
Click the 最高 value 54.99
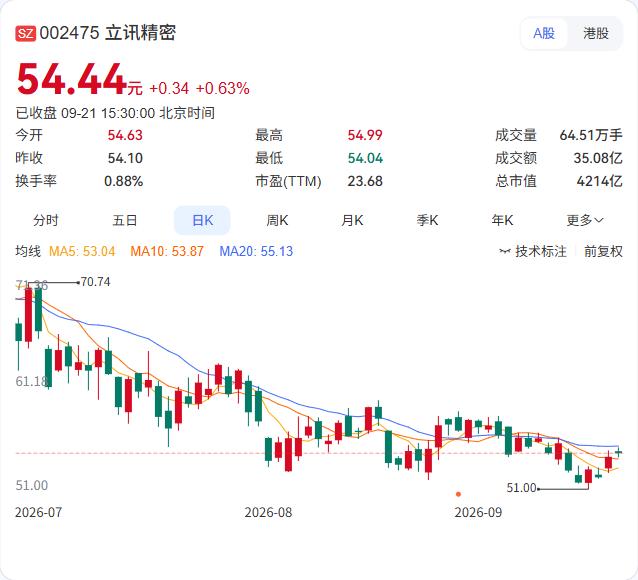(x=365, y=135)
